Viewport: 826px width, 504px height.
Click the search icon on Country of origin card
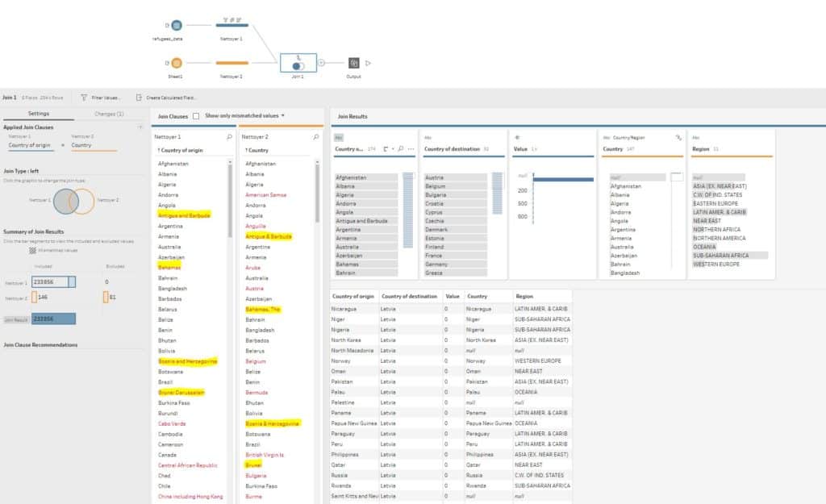(401, 149)
